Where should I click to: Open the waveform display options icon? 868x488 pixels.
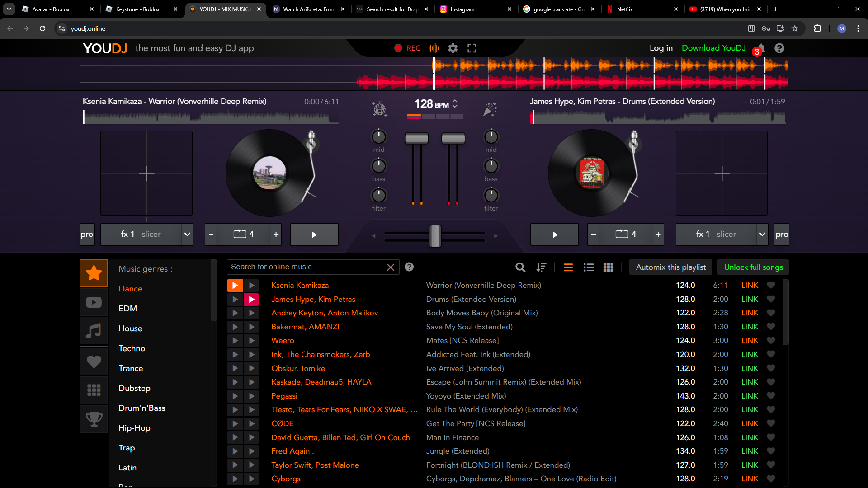(x=434, y=48)
